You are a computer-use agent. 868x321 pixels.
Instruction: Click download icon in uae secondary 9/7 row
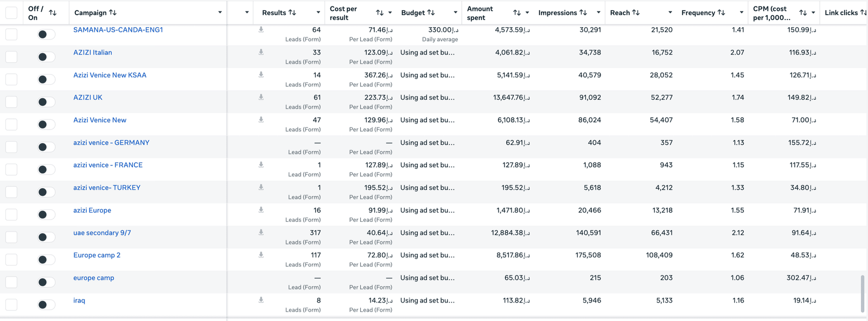click(x=261, y=233)
